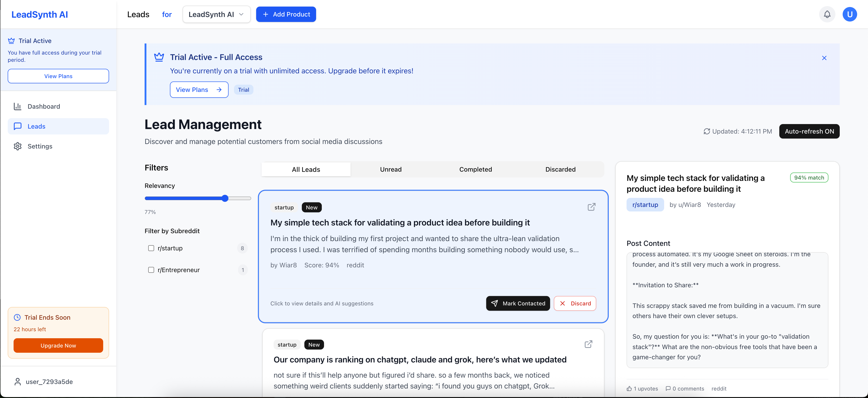
Task: Open notifications via the bell icon
Action: (x=827, y=14)
